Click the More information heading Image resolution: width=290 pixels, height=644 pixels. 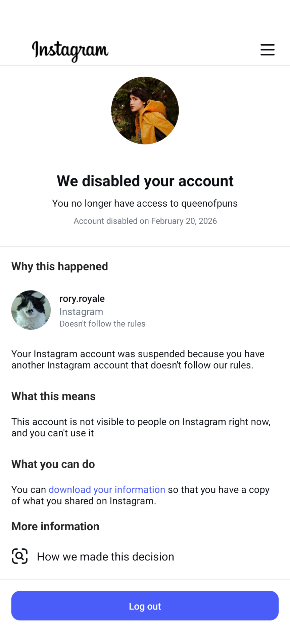pos(55,527)
